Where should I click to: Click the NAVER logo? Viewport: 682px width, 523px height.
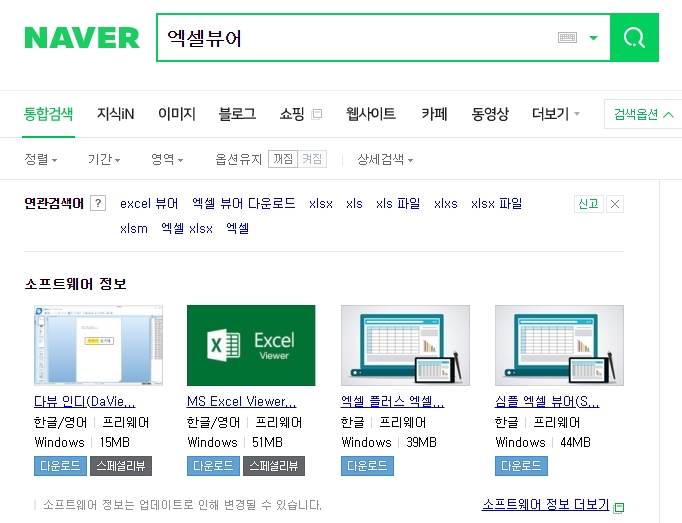(82, 37)
